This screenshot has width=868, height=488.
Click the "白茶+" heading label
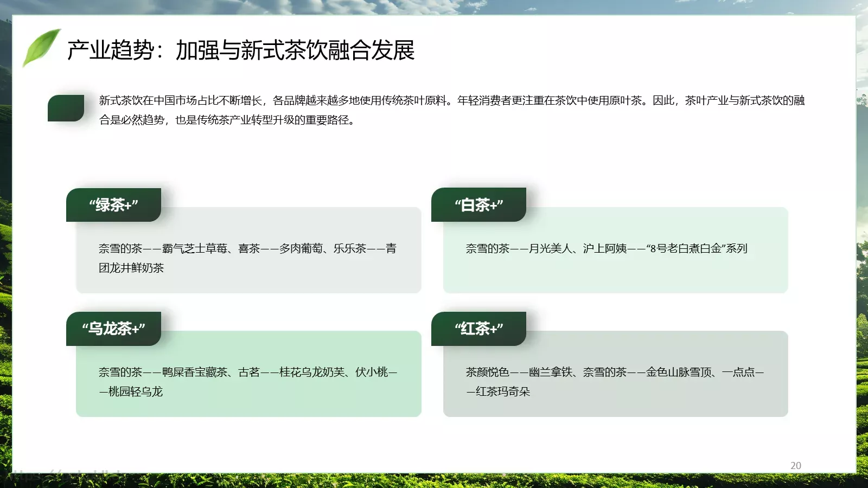478,205
